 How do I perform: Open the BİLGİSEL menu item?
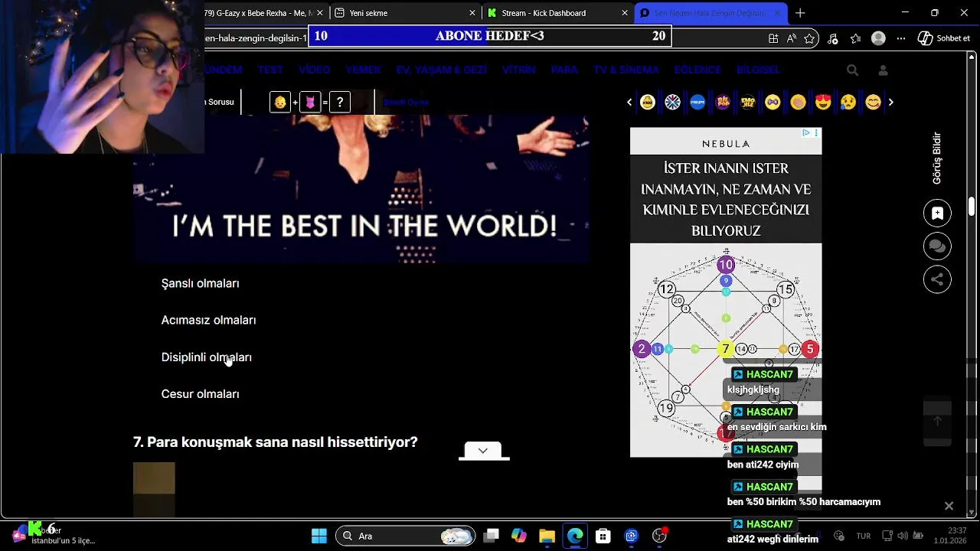(x=758, y=70)
